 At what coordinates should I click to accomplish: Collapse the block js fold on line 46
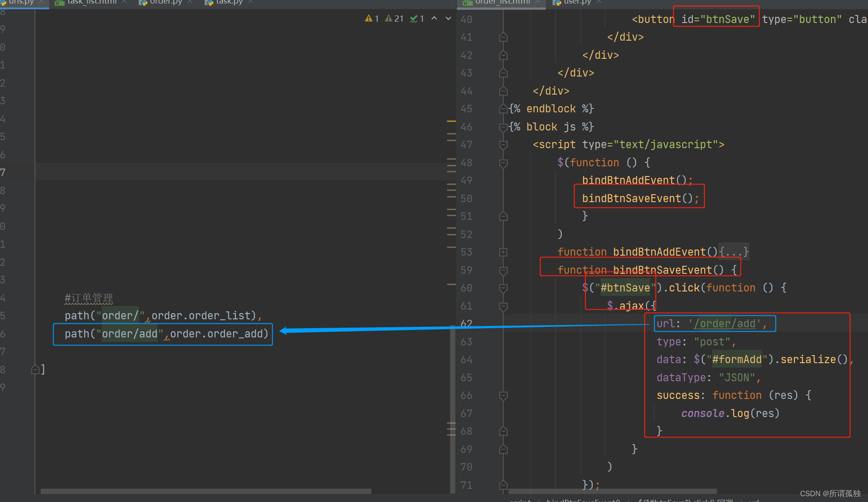[x=503, y=127]
